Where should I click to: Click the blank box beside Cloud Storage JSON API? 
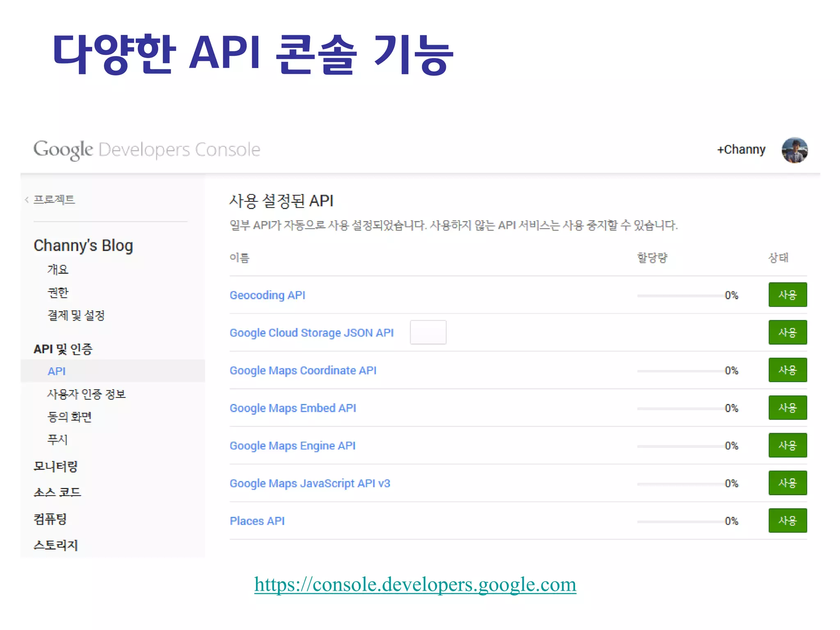pos(428,332)
